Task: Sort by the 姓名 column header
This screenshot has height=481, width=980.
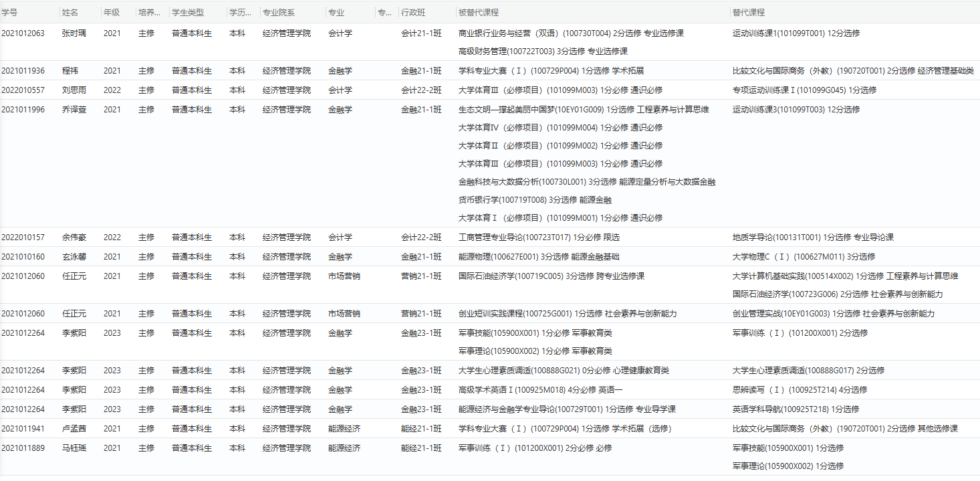Action: point(70,13)
